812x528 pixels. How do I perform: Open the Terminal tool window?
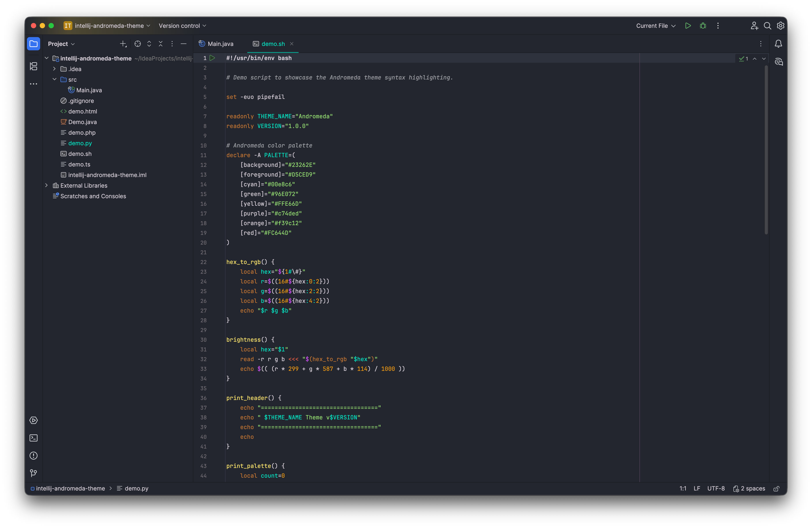pyautogui.click(x=34, y=438)
